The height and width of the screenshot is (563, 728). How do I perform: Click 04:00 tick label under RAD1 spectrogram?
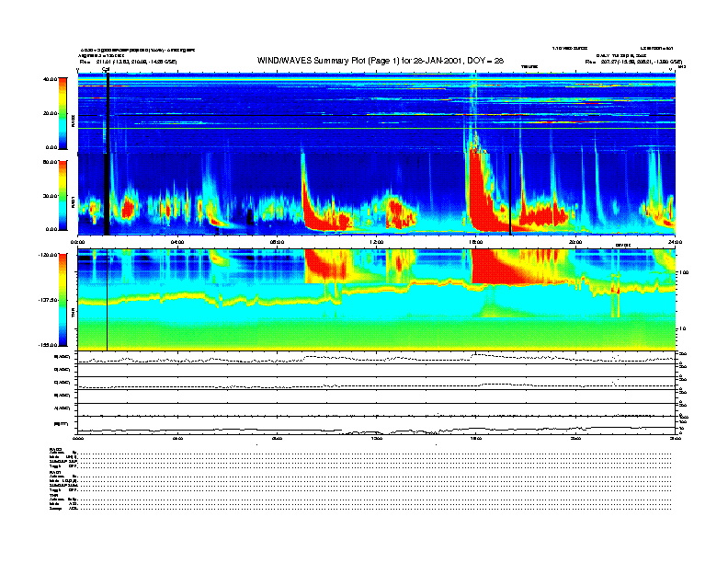coord(177,242)
